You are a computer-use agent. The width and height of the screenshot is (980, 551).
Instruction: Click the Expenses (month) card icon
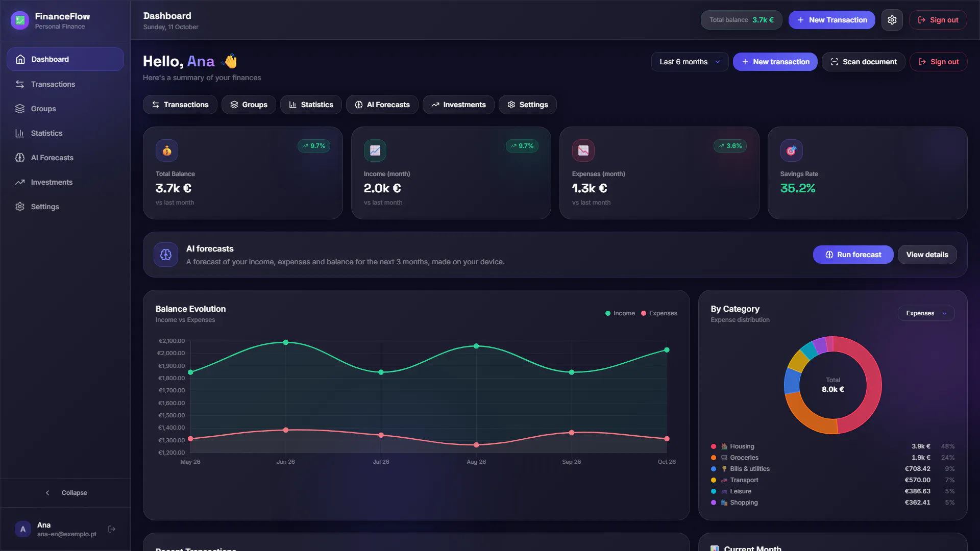pos(583,151)
